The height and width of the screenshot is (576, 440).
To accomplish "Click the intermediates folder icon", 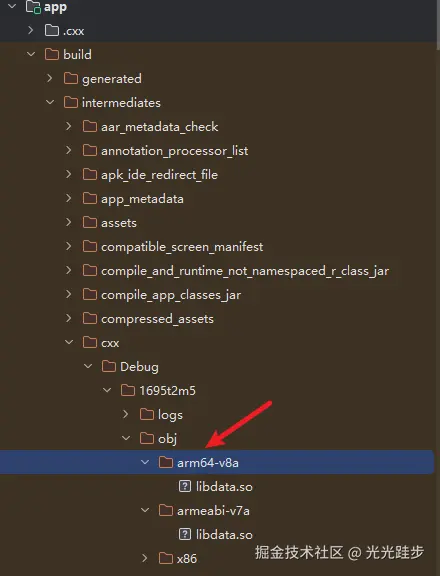I will (71, 102).
